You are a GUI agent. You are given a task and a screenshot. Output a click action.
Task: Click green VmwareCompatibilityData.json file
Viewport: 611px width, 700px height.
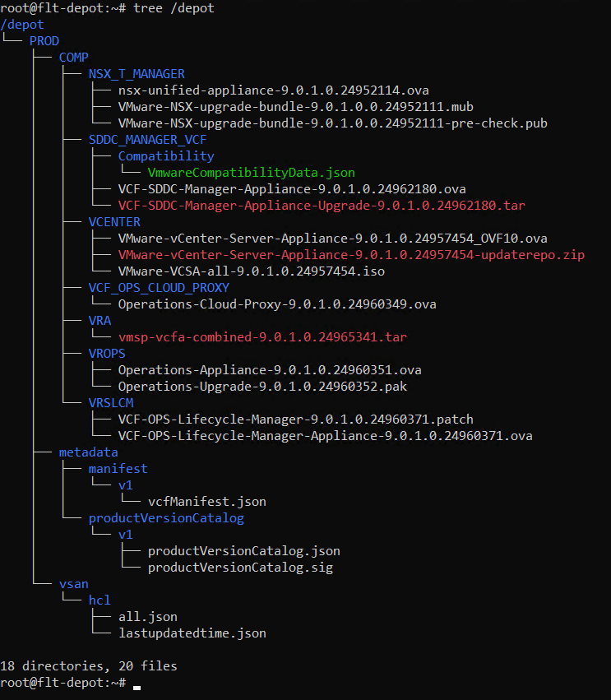(x=251, y=173)
